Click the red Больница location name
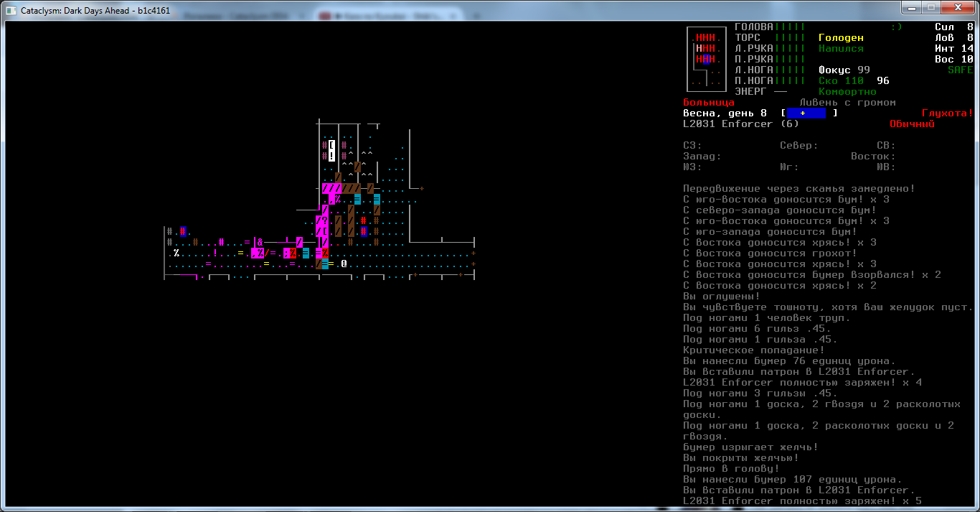The width and height of the screenshot is (980, 512). click(709, 102)
